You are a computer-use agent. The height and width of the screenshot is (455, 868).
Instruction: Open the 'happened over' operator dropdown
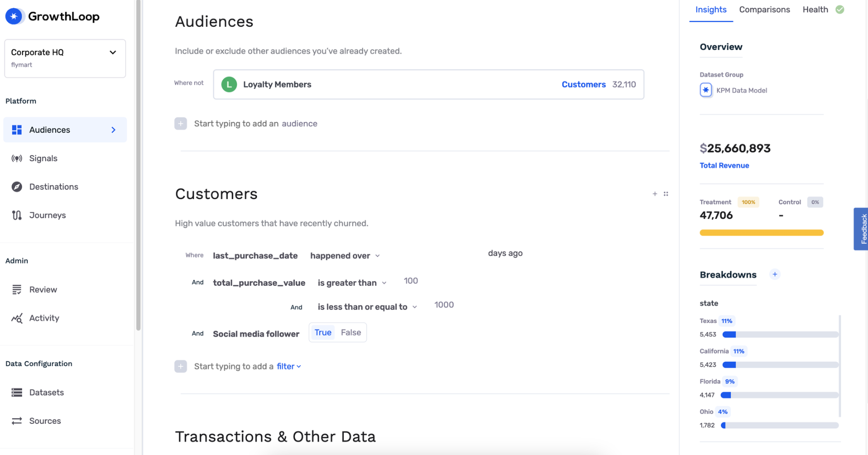point(345,256)
